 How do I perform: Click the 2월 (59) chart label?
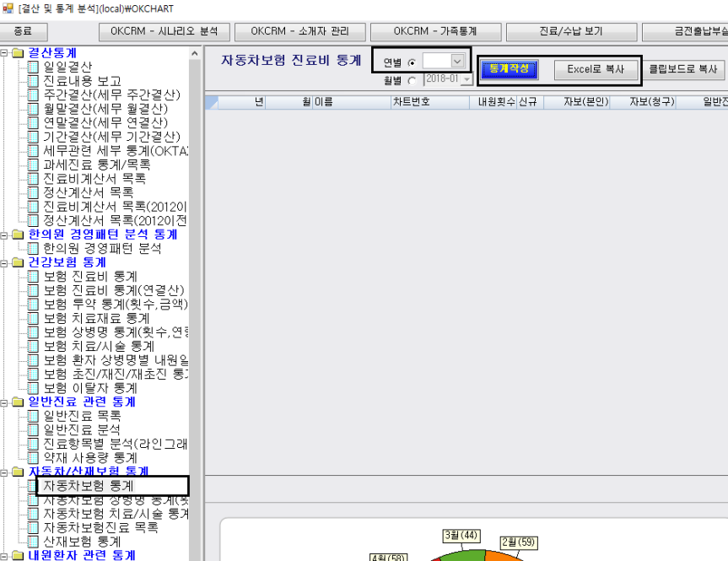tap(519, 542)
